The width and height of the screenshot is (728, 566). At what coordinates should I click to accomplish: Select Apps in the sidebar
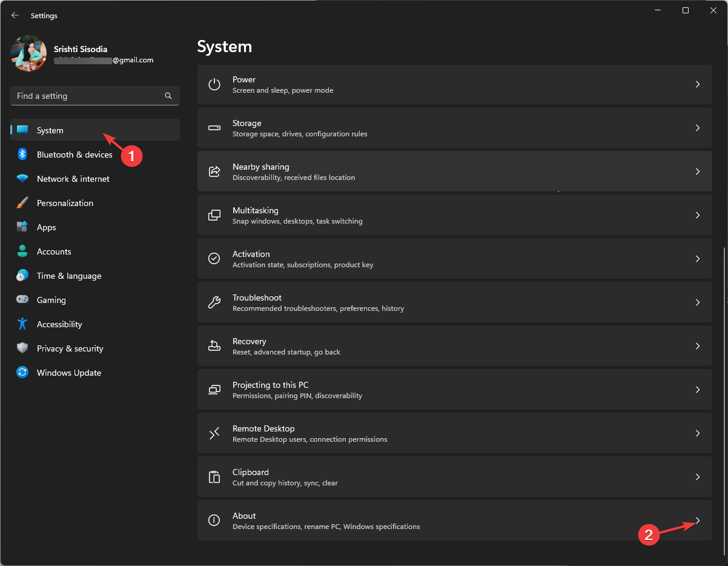46,227
